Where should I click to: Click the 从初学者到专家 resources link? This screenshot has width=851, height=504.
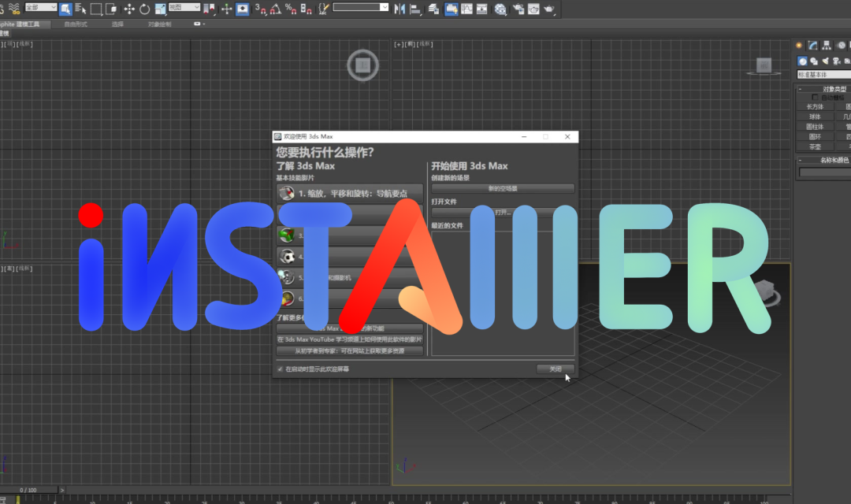coord(350,351)
